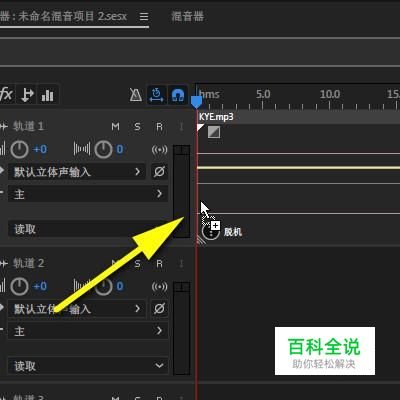Image resolution: width=400 pixels, height=400 pixels.
Task: Adjust 轨道 1 stereo pan knob
Action: click(x=103, y=149)
